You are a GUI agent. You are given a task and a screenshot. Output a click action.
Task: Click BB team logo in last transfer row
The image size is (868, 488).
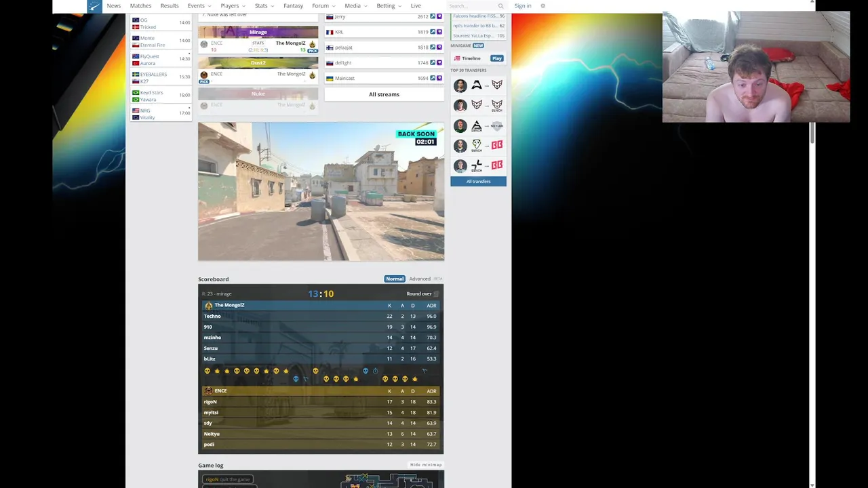(497, 165)
